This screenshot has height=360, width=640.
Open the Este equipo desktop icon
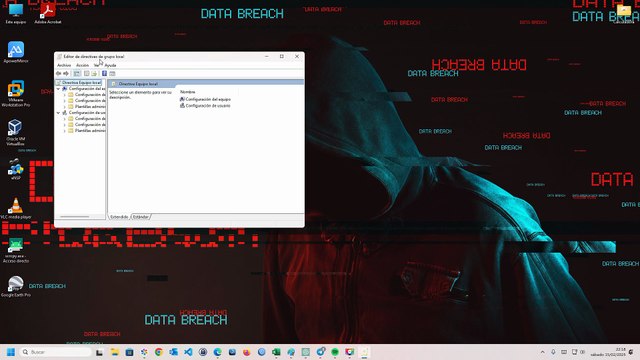16,13
